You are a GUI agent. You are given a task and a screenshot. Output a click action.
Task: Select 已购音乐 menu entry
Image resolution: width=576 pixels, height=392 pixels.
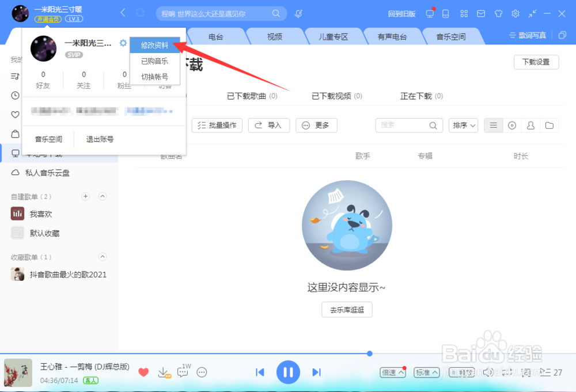154,61
